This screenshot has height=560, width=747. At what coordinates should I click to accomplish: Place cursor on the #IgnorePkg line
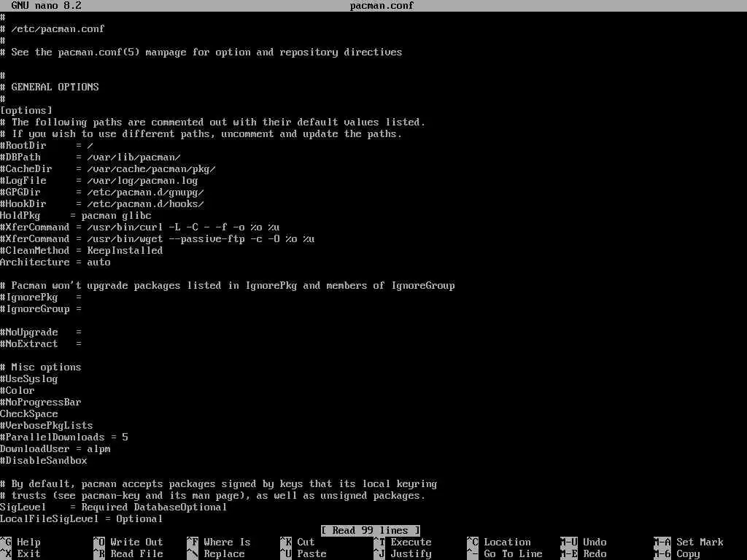[41, 297]
